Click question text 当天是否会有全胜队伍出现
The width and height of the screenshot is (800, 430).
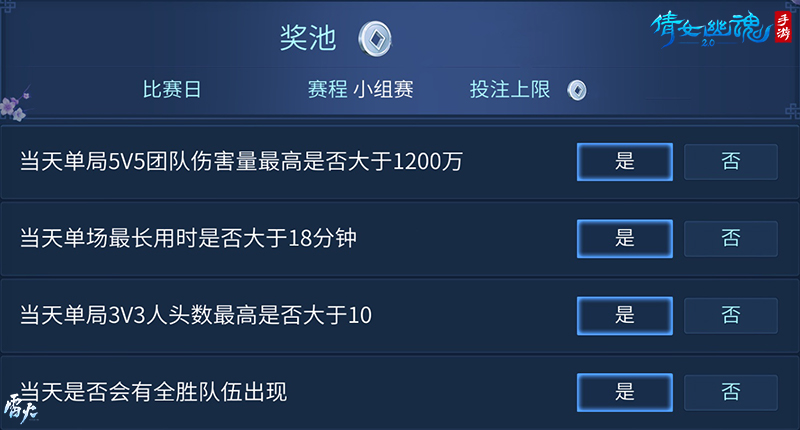pos(153,392)
